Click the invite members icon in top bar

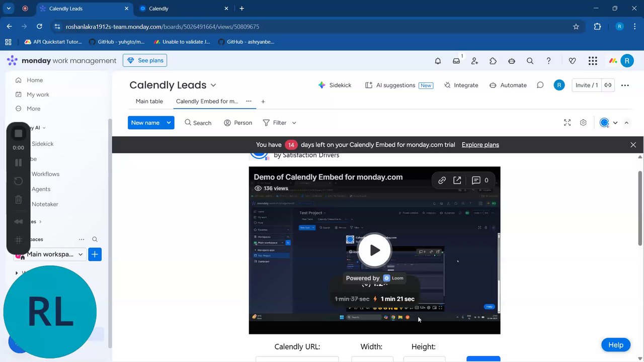[474, 61]
